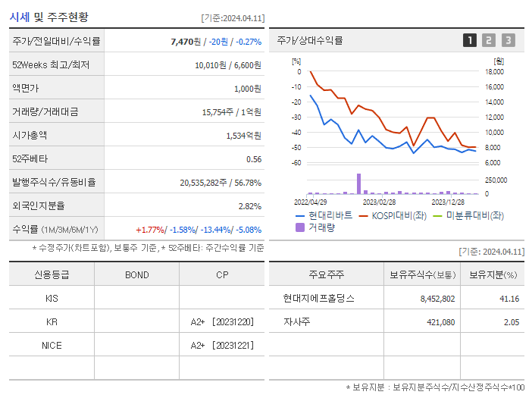Select the 시세 및 주주현황 heading
The width and height of the screenshot is (532, 398).
click(x=49, y=17)
